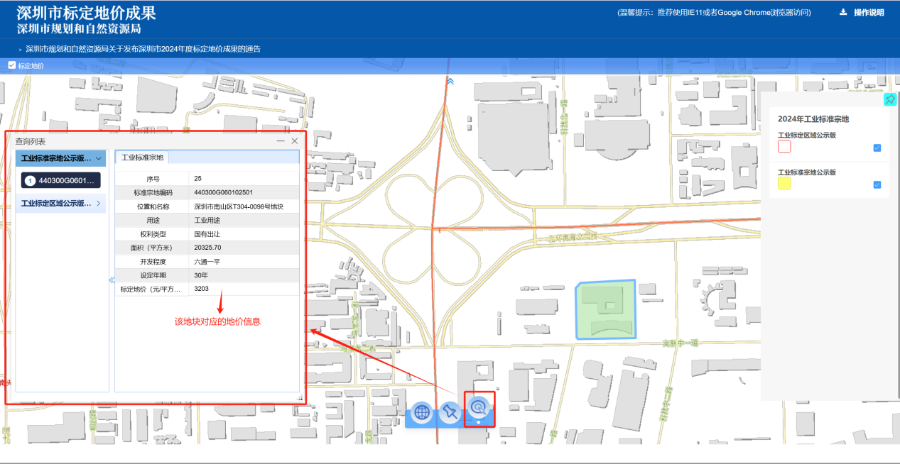Click the pushpin locate tool icon

[x=450, y=411]
